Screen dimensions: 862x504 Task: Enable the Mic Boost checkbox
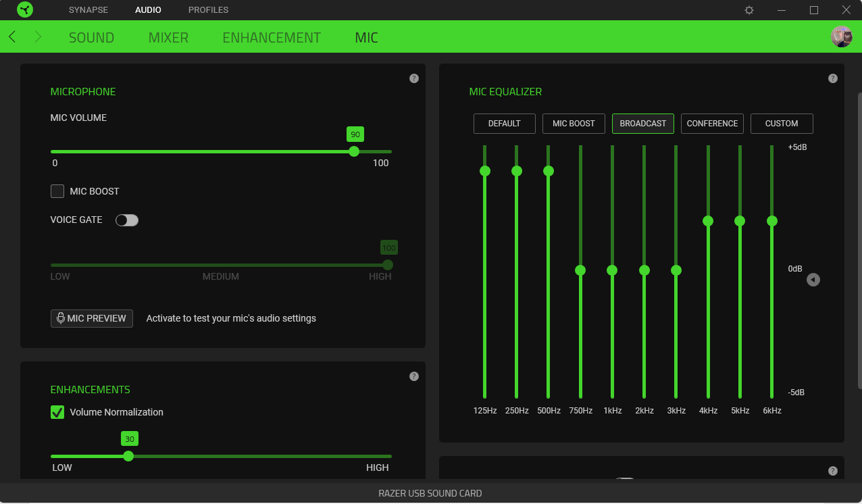pyautogui.click(x=57, y=191)
